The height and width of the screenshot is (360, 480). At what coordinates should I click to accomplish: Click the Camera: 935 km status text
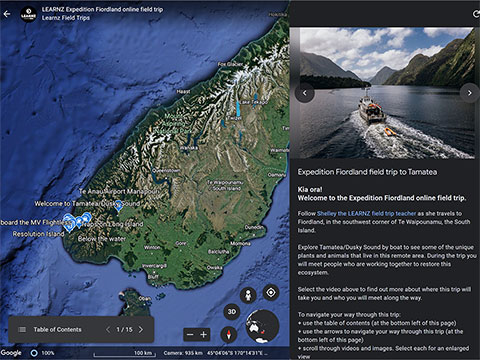pos(183,353)
